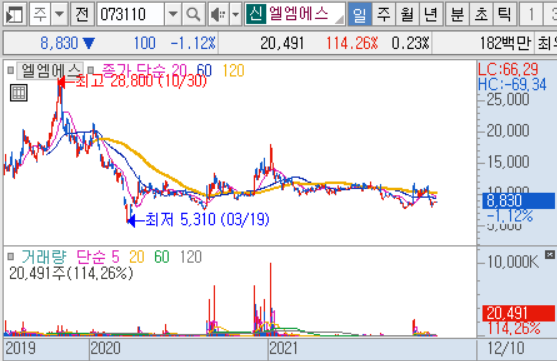Select the 주 weekly period tab
557x361 pixels.
pyautogui.click(x=383, y=14)
